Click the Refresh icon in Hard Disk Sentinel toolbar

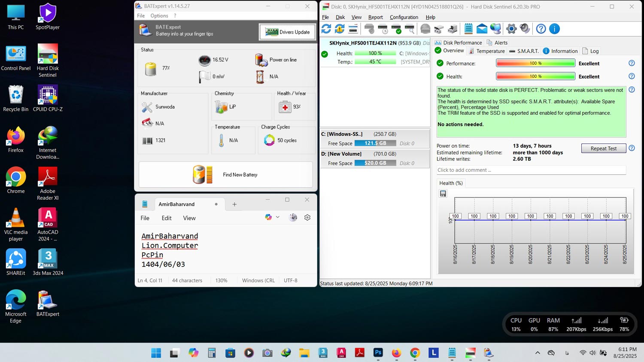pos(326,29)
